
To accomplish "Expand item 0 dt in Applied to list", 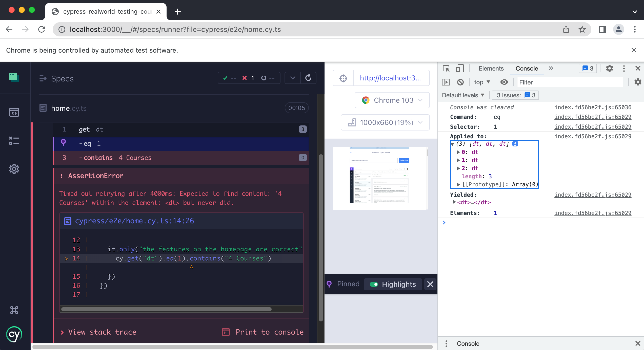I will coord(458,152).
